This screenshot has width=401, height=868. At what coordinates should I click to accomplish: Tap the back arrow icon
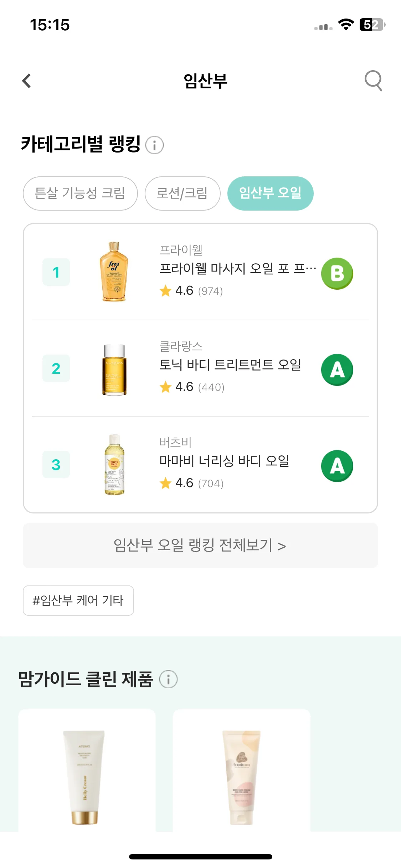pos(27,81)
